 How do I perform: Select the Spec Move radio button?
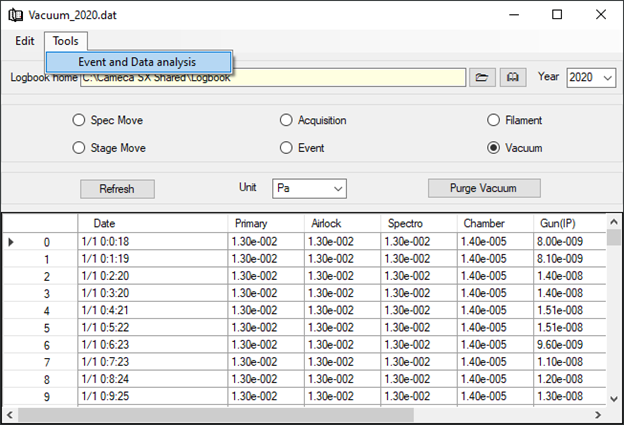(79, 121)
